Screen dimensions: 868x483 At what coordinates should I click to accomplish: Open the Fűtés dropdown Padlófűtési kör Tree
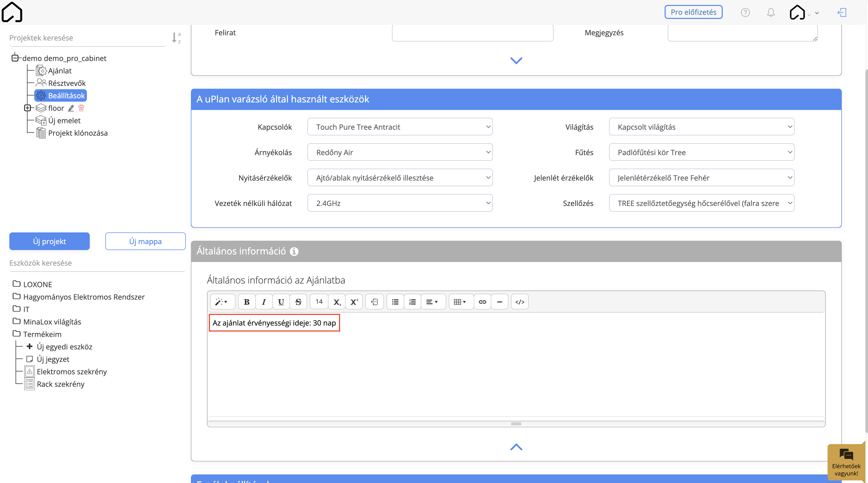click(701, 152)
